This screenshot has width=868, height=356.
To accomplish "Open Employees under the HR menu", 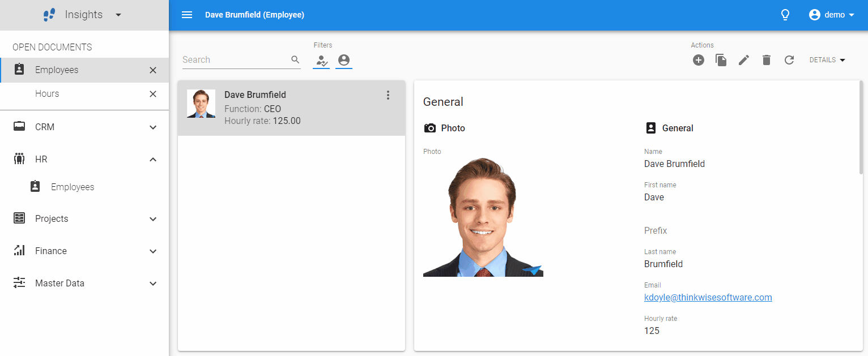I will [x=84, y=187].
